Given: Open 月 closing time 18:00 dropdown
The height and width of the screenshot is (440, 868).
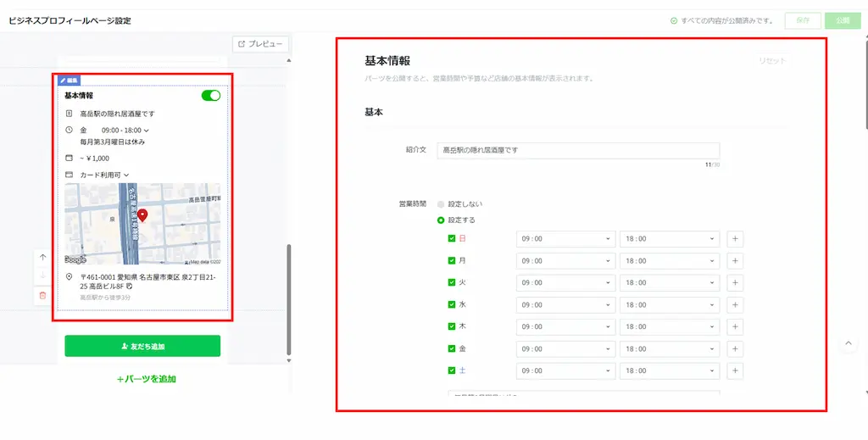Looking at the screenshot, I should [x=670, y=260].
